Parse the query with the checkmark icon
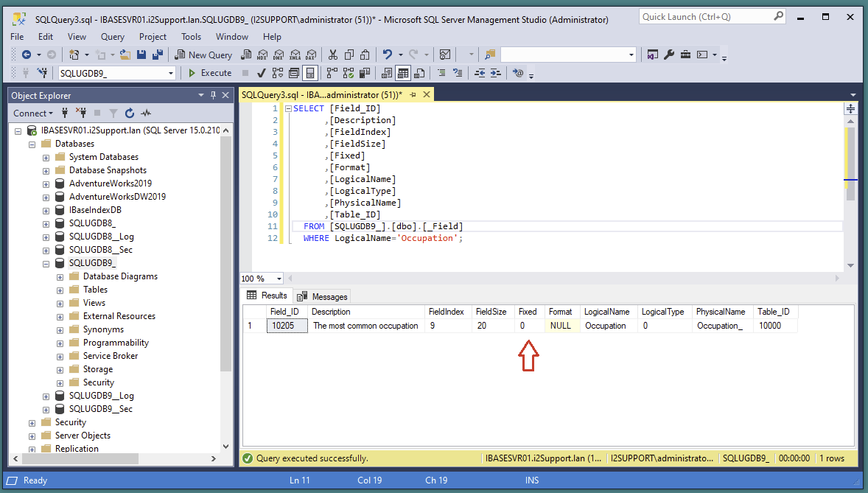The height and width of the screenshot is (493, 868). click(262, 73)
